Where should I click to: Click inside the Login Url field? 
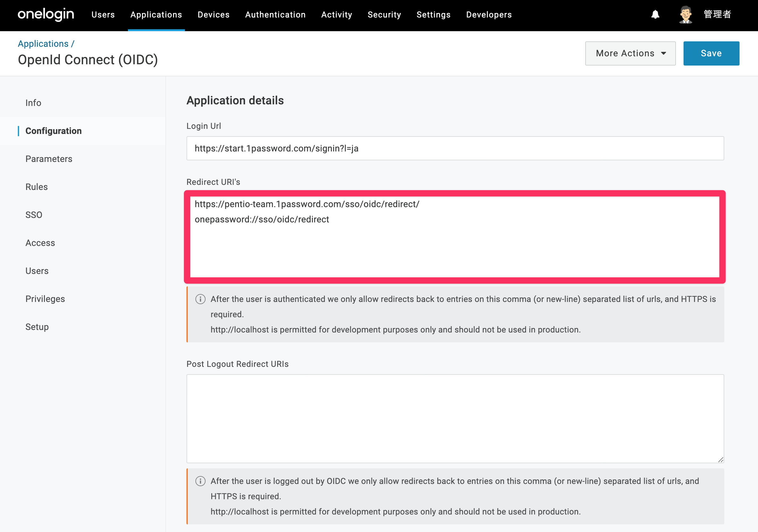click(x=455, y=149)
